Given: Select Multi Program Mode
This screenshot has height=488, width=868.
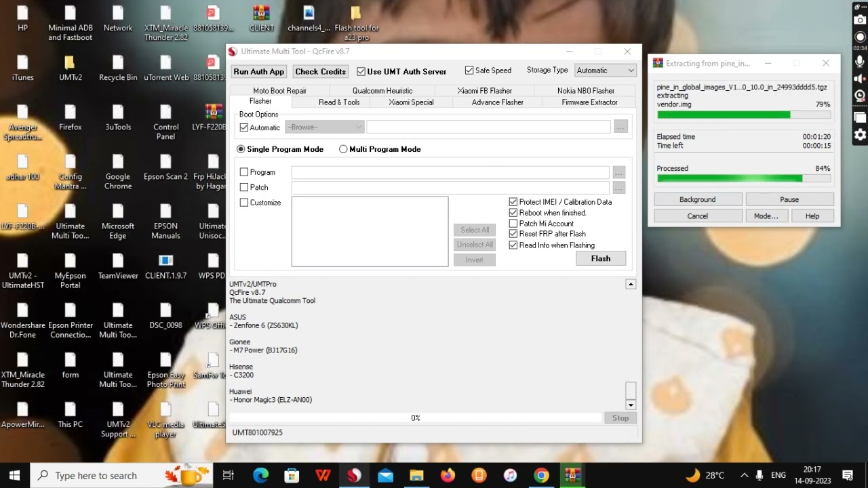Looking at the screenshot, I should (x=343, y=149).
